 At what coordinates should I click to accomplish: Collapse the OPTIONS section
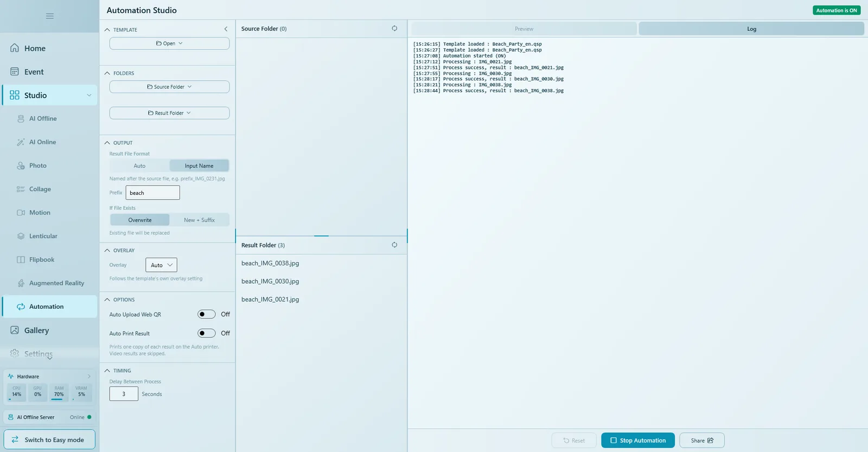(107, 300)
